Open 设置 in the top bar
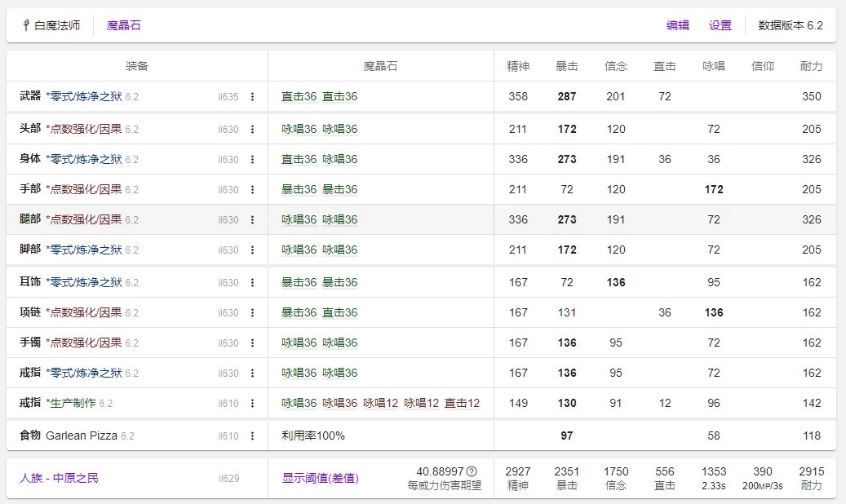The height and width of the screenshot is (504, 846). pyautogui.click(x=720, y=25)
